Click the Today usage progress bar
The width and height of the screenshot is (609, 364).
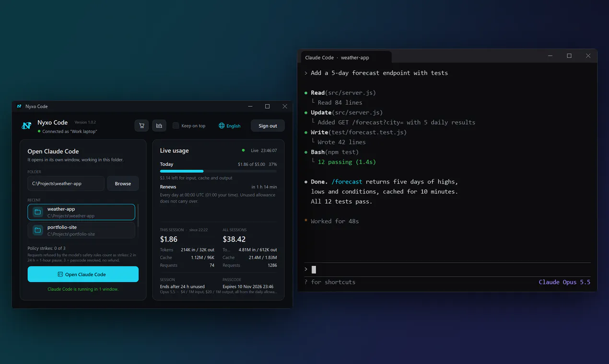[x=218, y=171]
